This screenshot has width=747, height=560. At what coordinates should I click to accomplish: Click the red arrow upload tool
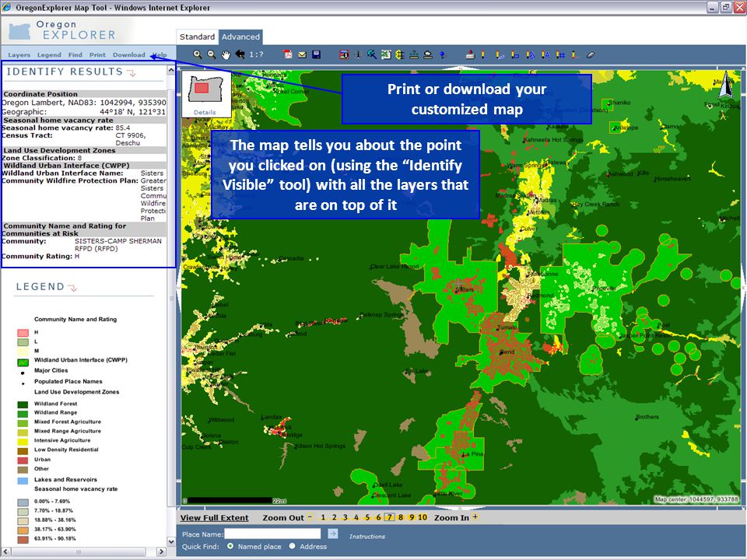click(x=470, y=54)
